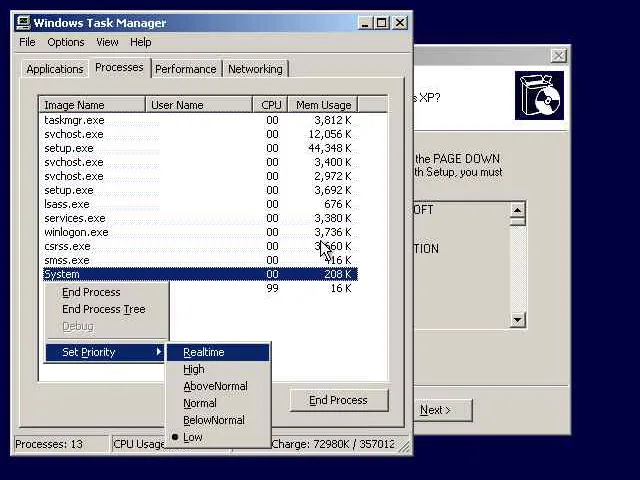
Task: Select the svchost.exe row using 2,972 K
Action: point(200,176)
